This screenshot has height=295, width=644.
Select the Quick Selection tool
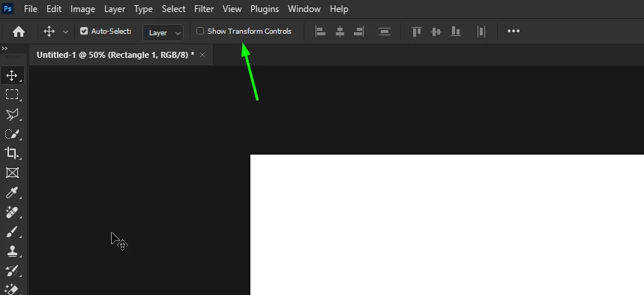pyautogui.click(x=12, y=134)
